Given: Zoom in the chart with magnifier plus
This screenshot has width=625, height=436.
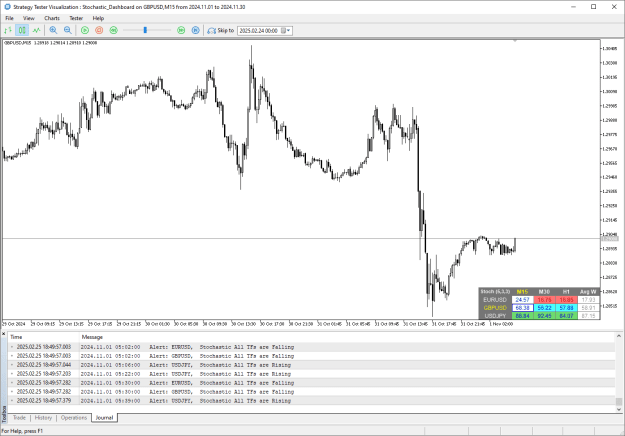Looking at the screenshot, I should [53, 30].
